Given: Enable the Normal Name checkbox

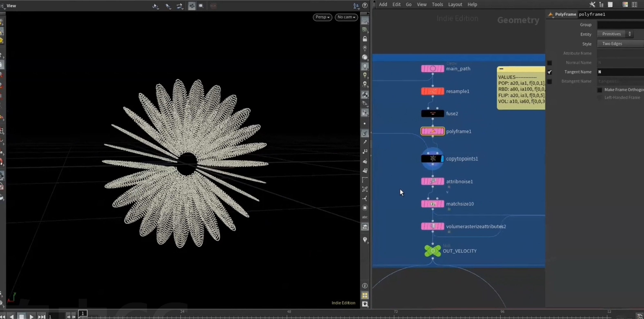Looking at the screenshot, I should [x=549, y=63].
